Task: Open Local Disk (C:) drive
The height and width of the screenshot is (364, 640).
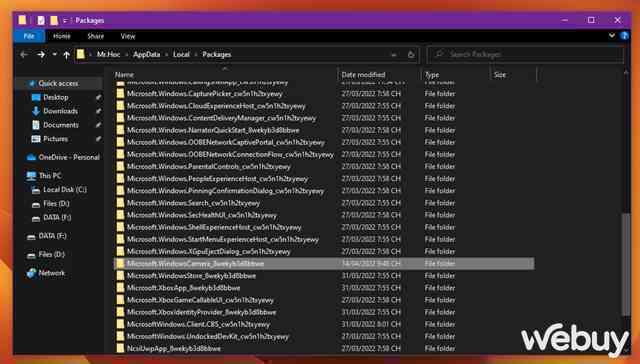Action: tap(65, 190)
